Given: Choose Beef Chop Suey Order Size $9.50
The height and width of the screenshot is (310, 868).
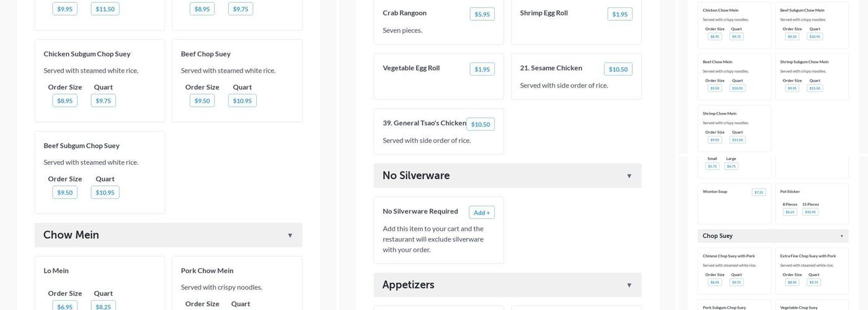Looking at the screenshot, I should 202,100.
